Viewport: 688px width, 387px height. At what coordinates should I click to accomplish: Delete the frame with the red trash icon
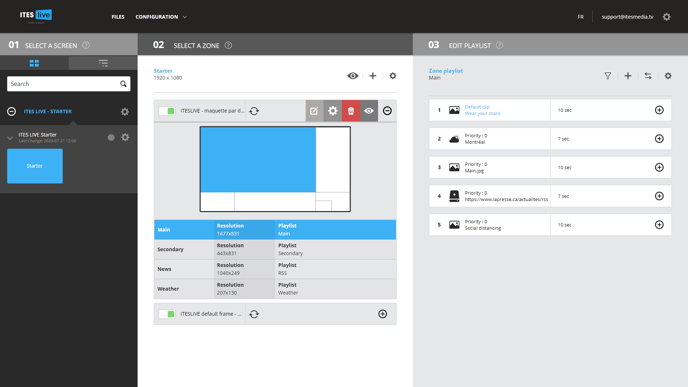(351, 111)
